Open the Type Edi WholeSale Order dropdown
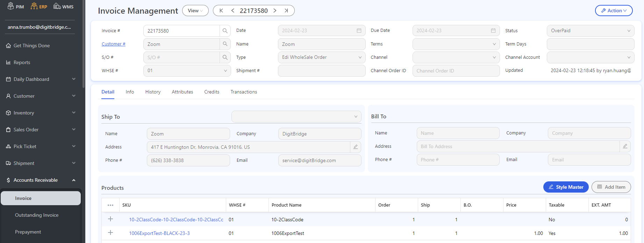Viewport: 644px width, 243px height. pyautogui.click(x=322, y=57)
